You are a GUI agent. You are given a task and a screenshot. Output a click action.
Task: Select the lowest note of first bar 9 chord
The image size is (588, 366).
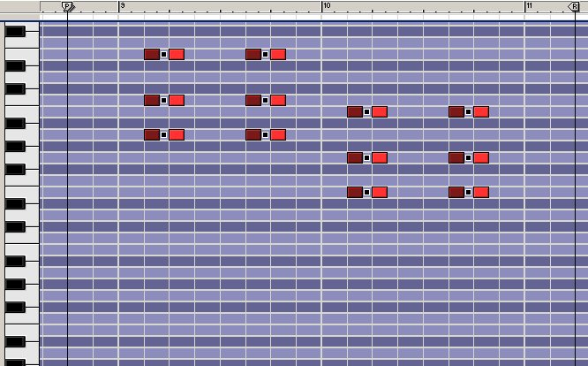pyautogui.click(x=152, y=134)
